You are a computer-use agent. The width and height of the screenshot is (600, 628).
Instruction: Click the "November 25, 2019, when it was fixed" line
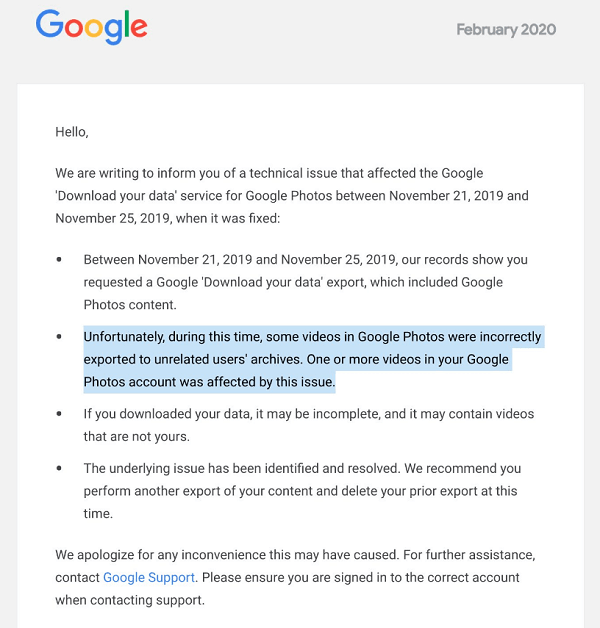167,218
